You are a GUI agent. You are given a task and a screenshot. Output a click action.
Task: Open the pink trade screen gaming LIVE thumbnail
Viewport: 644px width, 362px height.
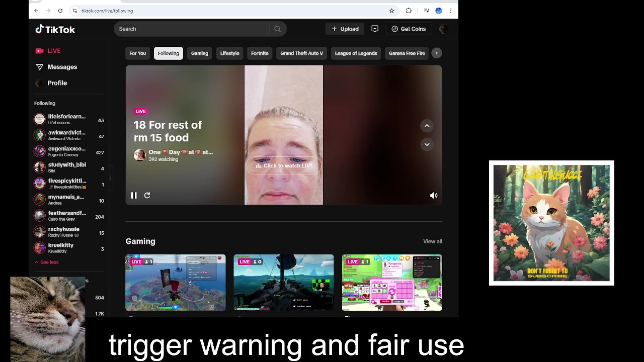pyautogui.click(x=392, y=283)
